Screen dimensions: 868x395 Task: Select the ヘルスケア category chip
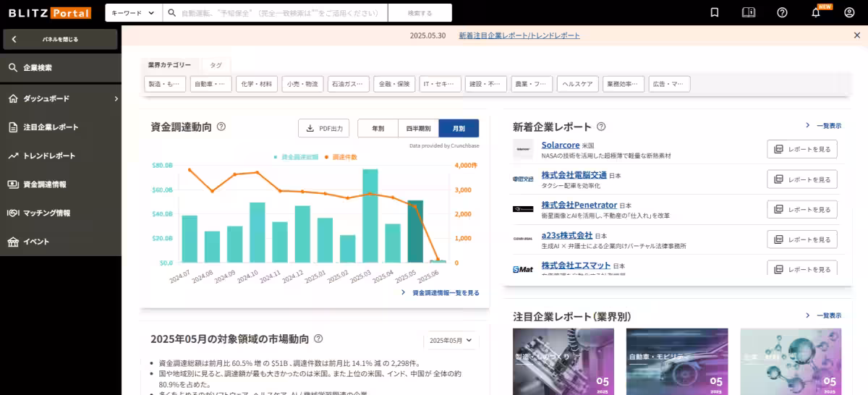click(577, 84)
